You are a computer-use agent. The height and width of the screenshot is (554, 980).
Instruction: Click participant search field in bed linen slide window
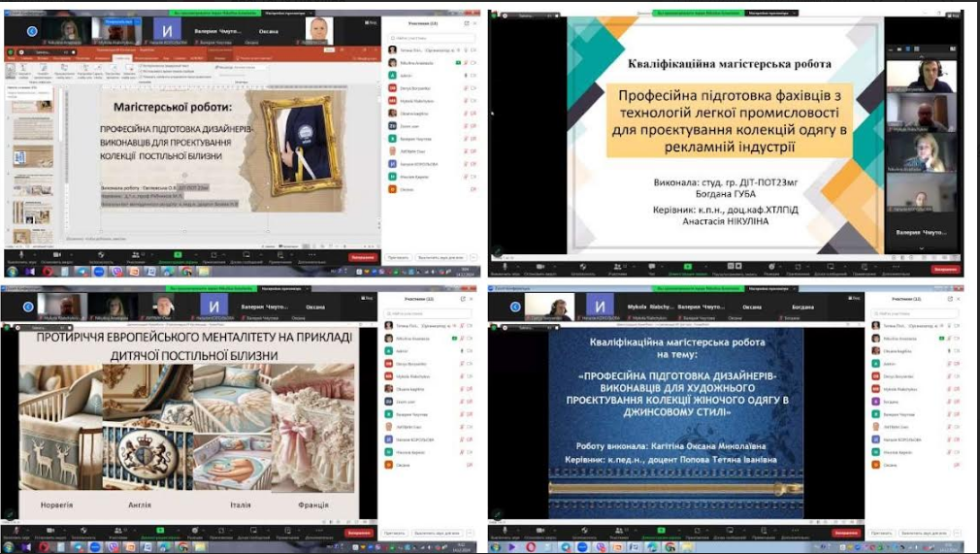click(x=431, y=38)
